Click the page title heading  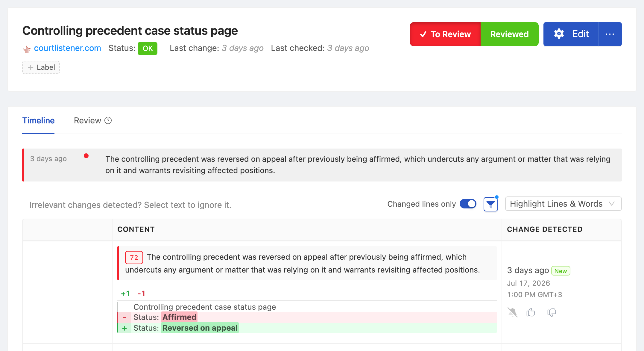tap(130, 31)
